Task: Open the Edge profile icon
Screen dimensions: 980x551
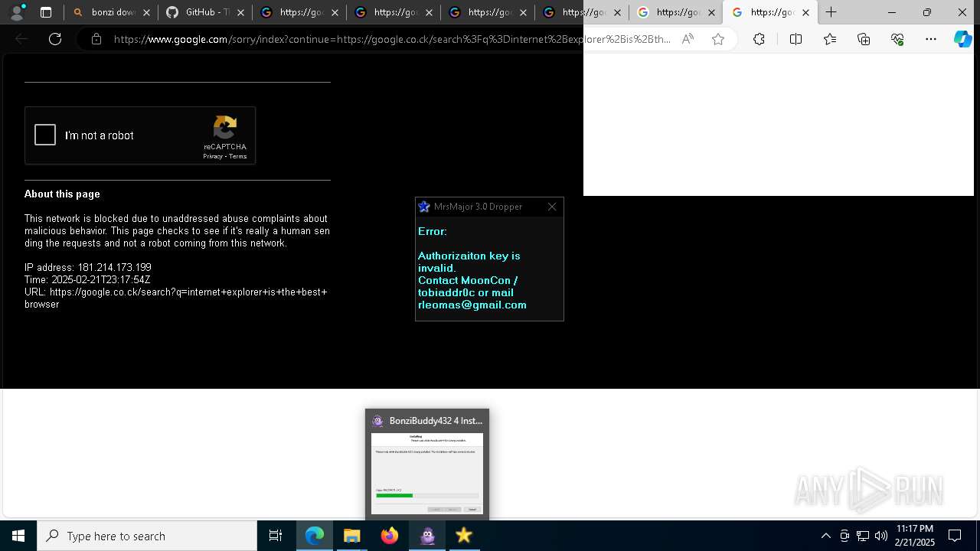Action: click(16, 12)
